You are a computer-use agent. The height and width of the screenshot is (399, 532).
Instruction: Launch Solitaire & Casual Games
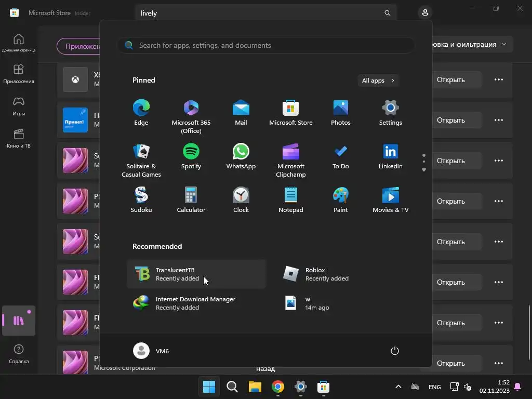pyautogui.click(x=141, y=161)
